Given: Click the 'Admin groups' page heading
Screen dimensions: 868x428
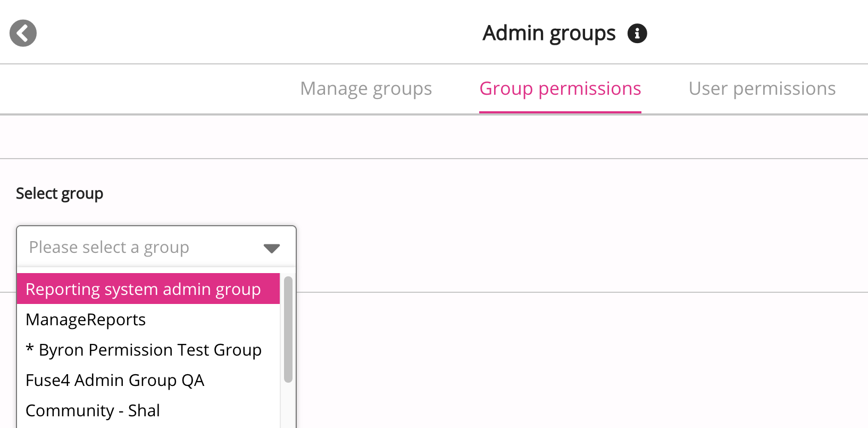Looking at the screenshot, I should (548, 33).
